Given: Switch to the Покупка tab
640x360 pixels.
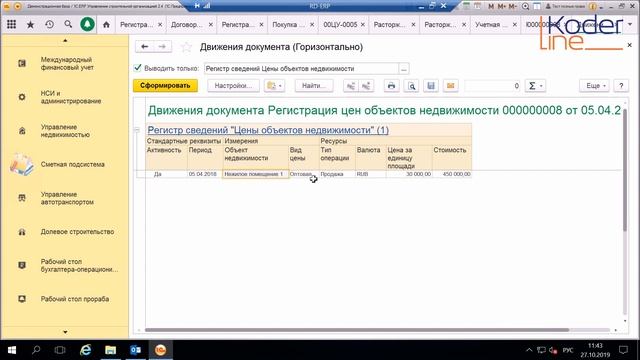Looking at the screenshot, I should (288, 24).
